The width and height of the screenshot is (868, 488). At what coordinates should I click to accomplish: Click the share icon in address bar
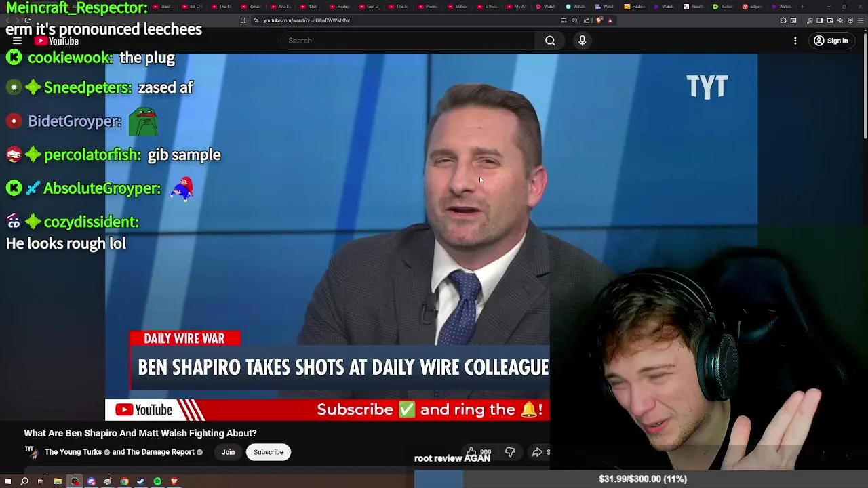[x=587, y=20]
